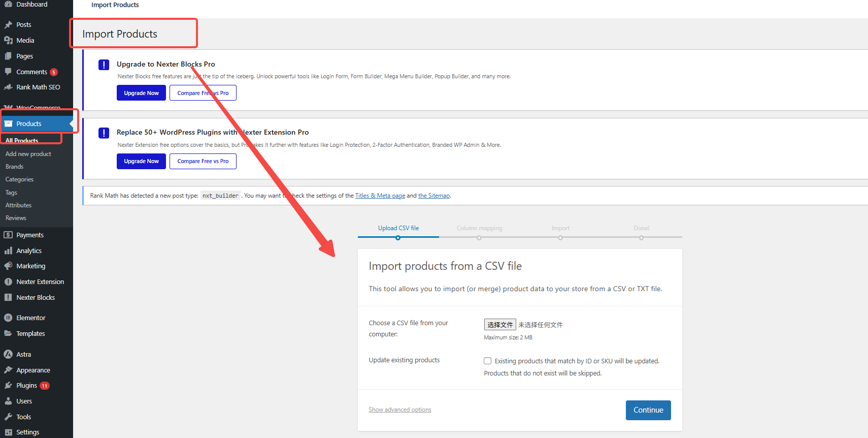Click Upgrade Now for Nexter Blocks Pro
This screenshot has height=438, width=868.
(141, 93)
